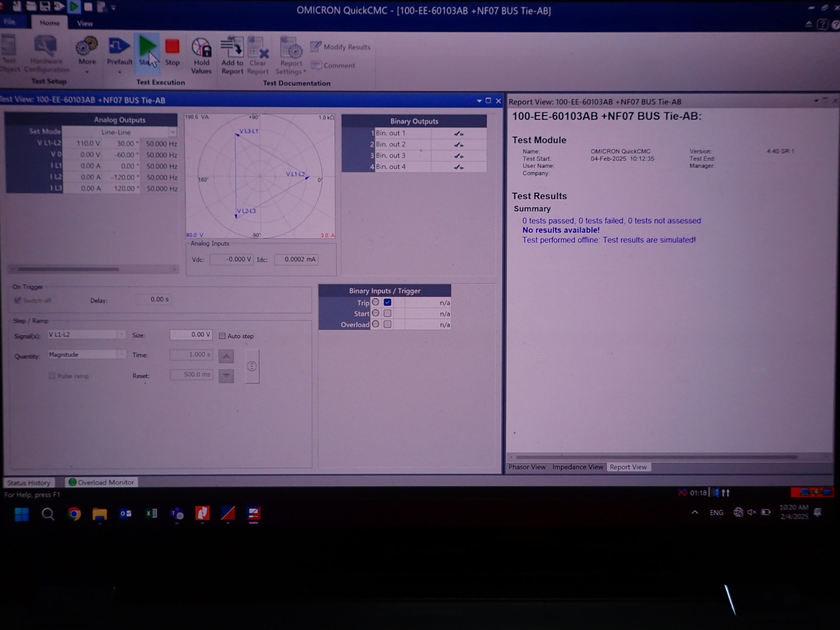Open the Report Settings icon
This screenshot has height=630, width=840.
(x=291, y=49)
